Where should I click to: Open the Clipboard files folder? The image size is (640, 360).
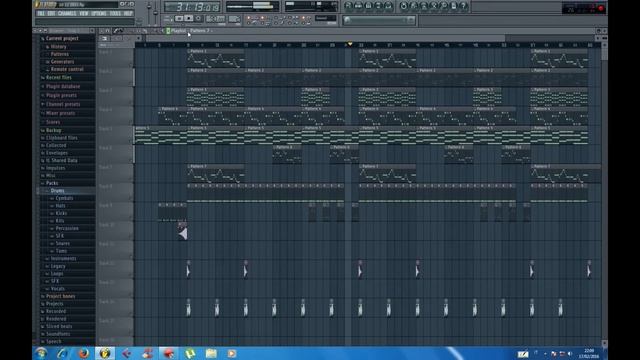point(62,138)
